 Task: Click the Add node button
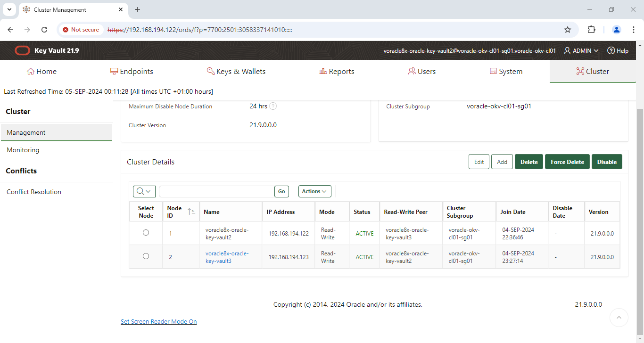(x=502, y=162)
